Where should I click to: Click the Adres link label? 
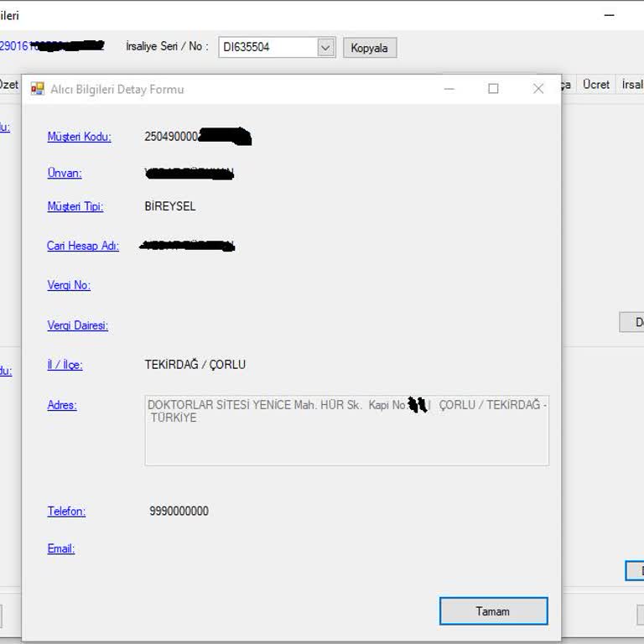click(62, 405)
